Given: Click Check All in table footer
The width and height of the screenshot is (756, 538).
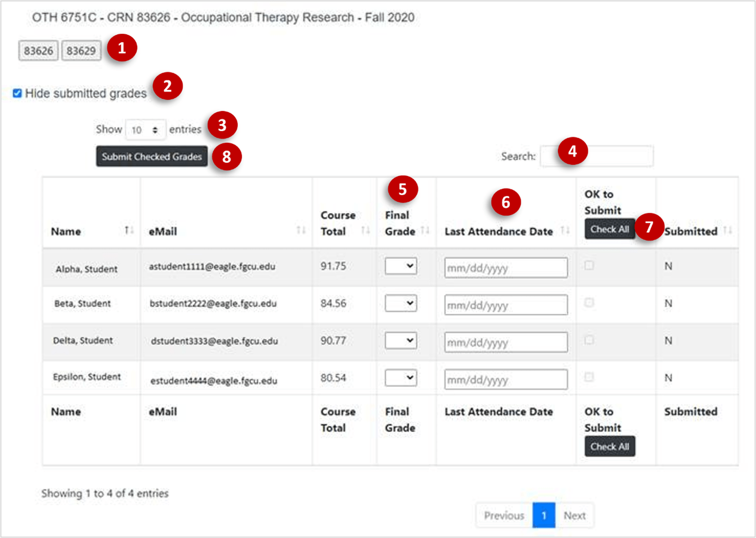Looking at the screenshot, I should coord(610,446).
